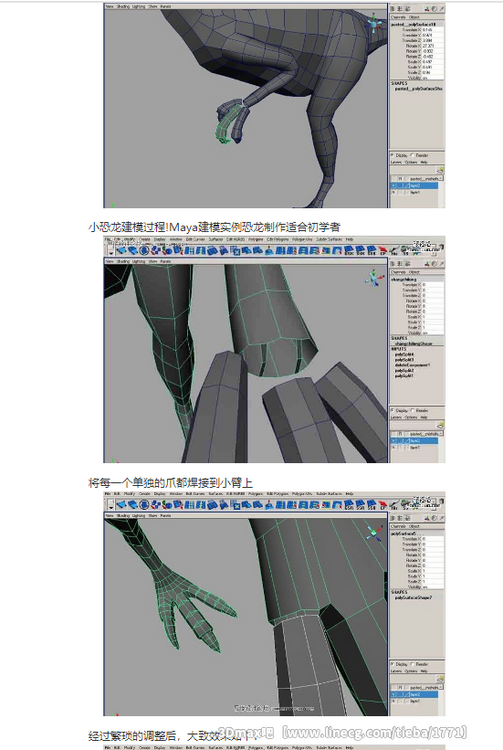503x750 pixels.
Task: Open Channels menu in second screenshot channel box
Action: point(398,272)
